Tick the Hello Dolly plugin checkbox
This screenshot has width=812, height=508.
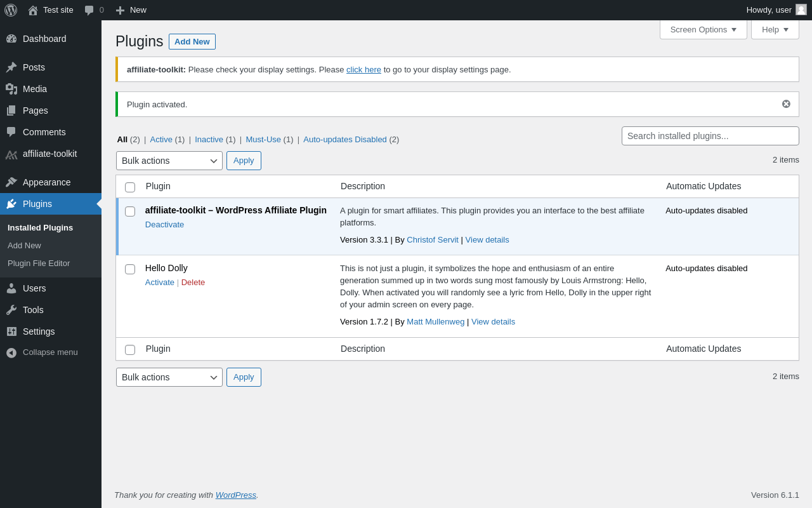tap(130, 269)
